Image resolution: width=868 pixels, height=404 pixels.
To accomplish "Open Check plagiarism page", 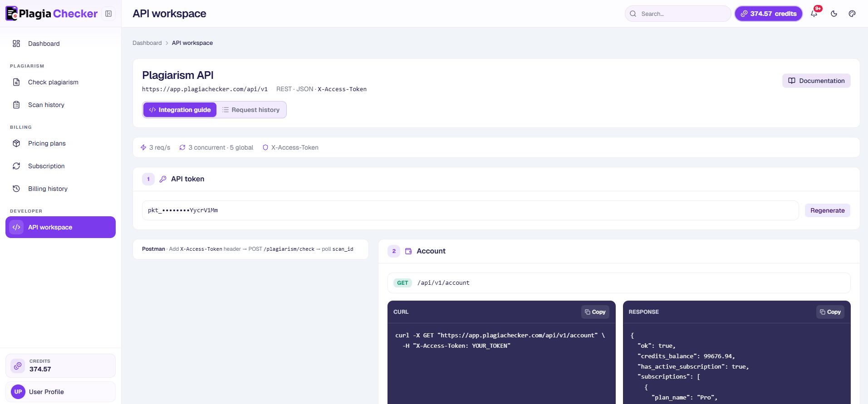I will (60, 82).
